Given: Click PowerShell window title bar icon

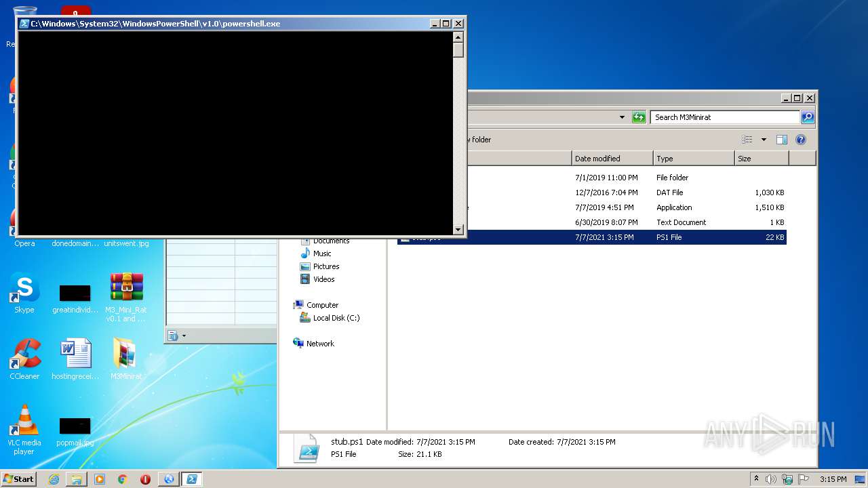Looking at the screenshot, I should (24, 24).
